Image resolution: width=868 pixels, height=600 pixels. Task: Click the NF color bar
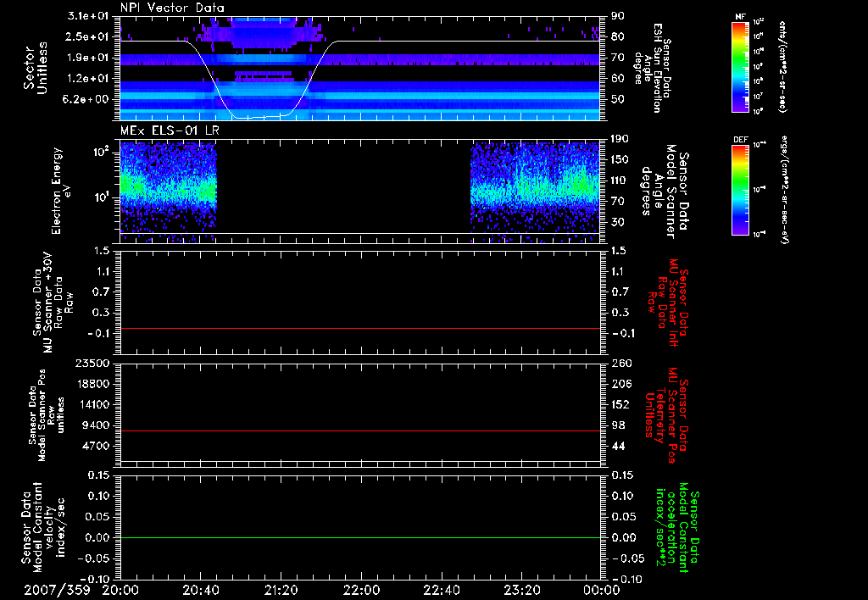tap(740, 66)
